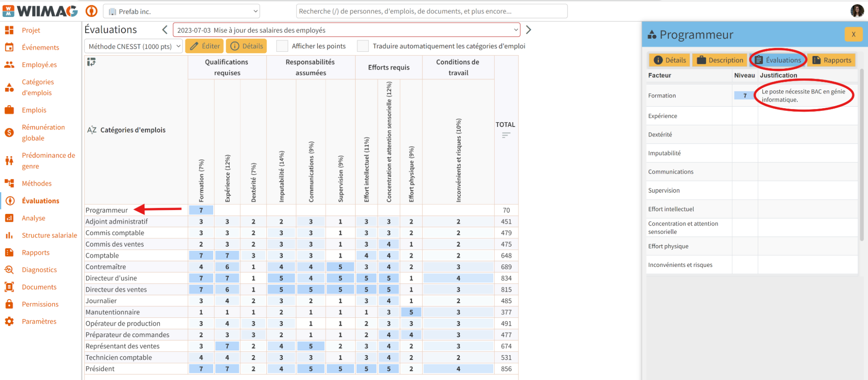Click the swap rows and columns icon
Screen dimensions: 868x380
[x=91, y=62]
